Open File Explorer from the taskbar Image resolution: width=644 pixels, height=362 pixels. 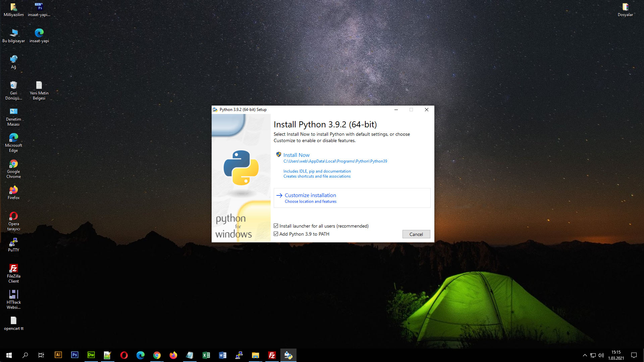(x=255, y=355)
